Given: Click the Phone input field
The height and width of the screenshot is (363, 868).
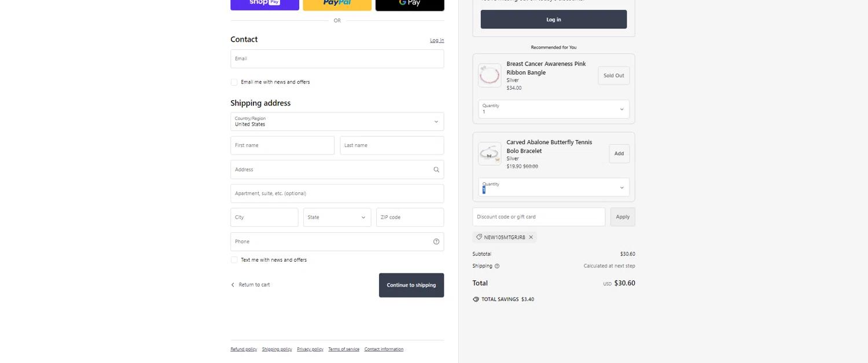Looking at the screenshot, I should [x=337, y=241].
